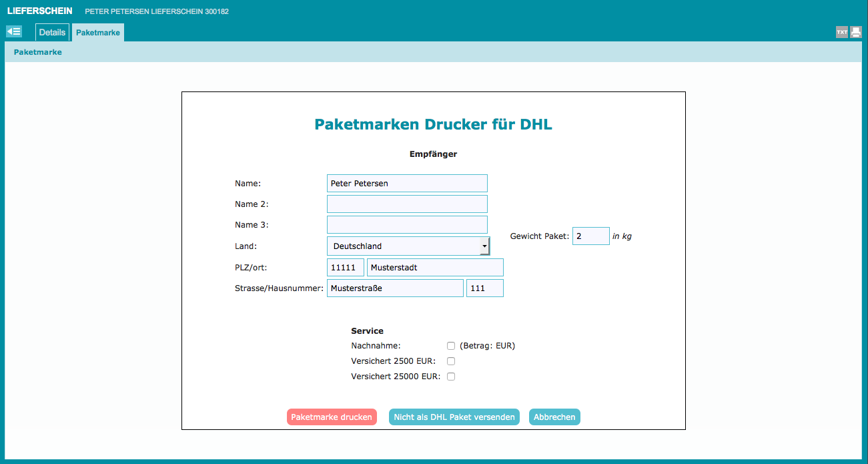This screenshot has width=868, height=464.
Task: Click the printer icon in top bar
Action: click(856, 32)
